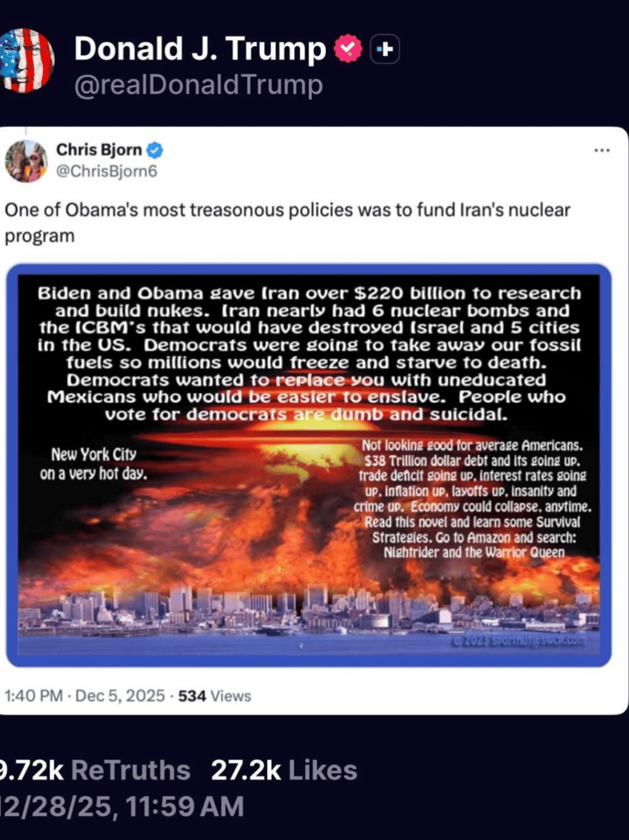Open the embedded nuclear explosion image
Image resolution: width=629 pixels, height=840 pixels.
point(309,465)
